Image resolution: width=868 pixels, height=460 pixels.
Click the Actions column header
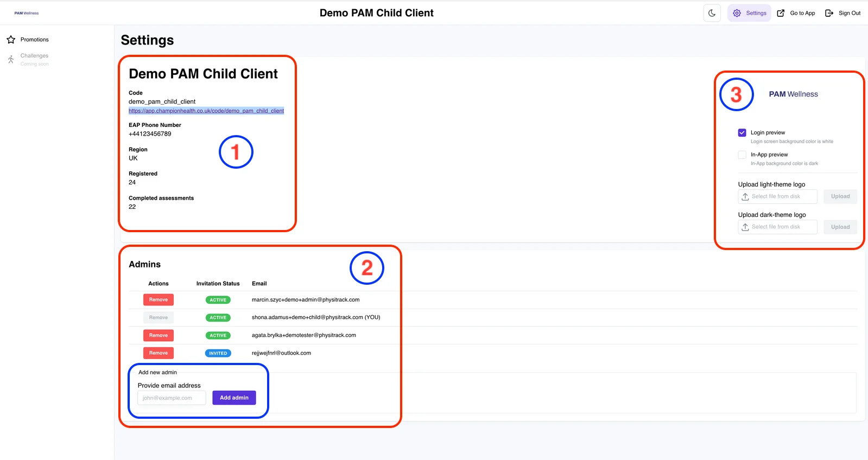pos(159,284)
